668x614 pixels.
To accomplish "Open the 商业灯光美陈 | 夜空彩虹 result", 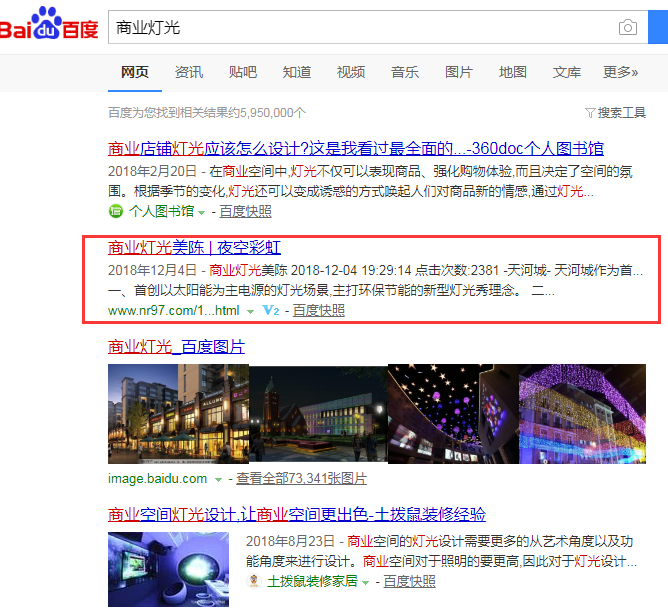I will point(194,248).
